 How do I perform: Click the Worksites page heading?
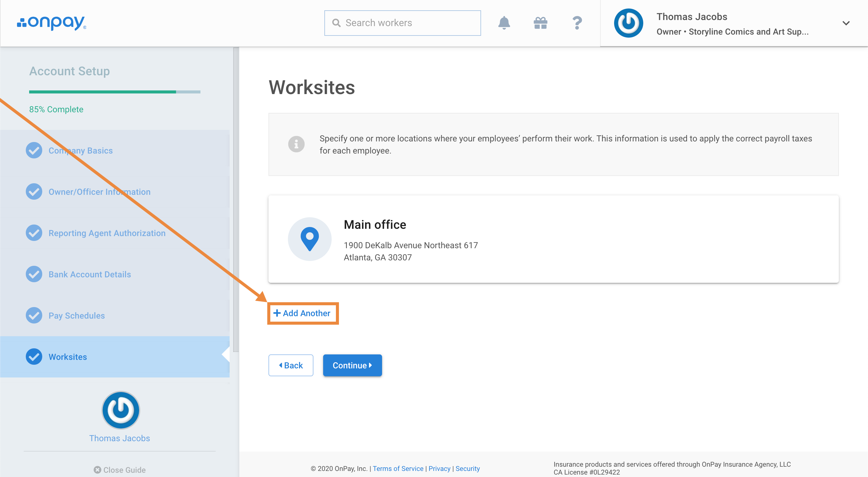point(312,87)
